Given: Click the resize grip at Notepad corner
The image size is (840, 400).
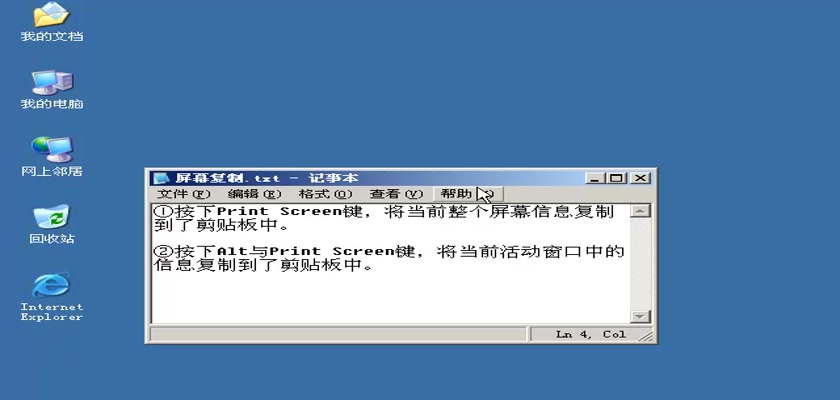Looking at the screenshot, I should 647,336.
